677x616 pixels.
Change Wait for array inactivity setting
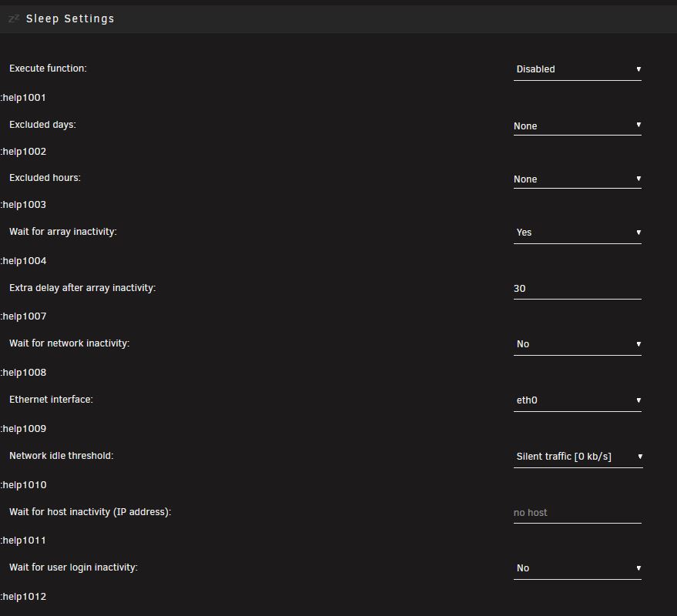click(578, 233)
